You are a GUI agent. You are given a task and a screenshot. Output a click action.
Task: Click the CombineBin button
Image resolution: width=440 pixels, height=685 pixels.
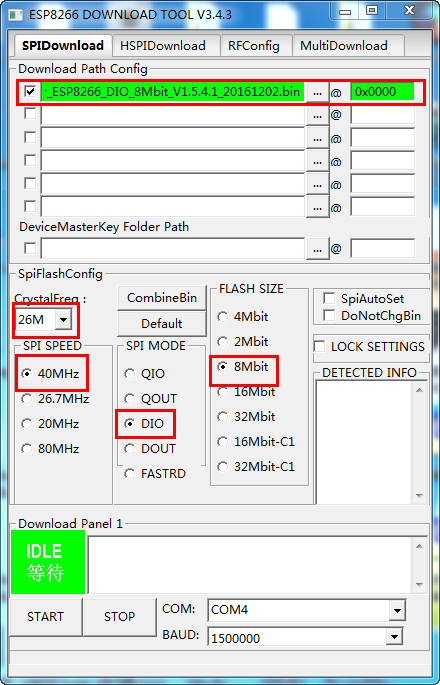pos(162,298)
